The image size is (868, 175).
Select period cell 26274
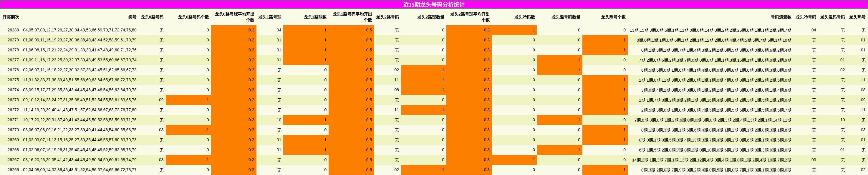coord(13,90)
